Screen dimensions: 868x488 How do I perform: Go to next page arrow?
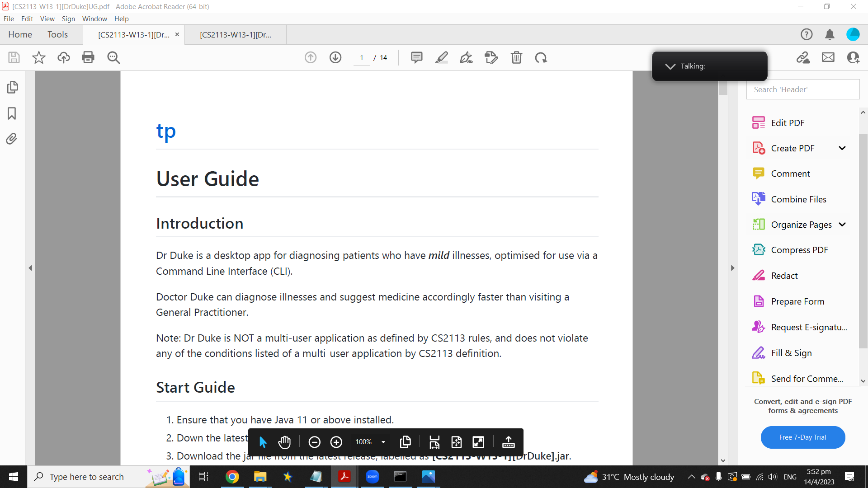click(x=335, y=57)
